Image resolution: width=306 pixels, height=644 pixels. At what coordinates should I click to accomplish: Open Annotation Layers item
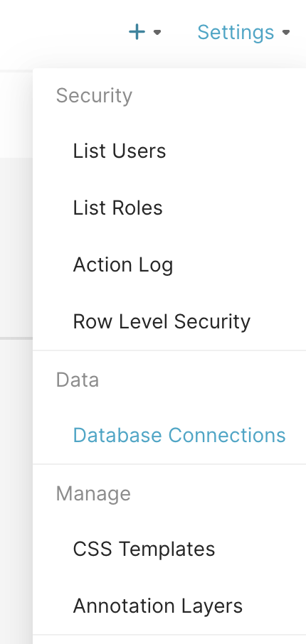tap(158, 606)
